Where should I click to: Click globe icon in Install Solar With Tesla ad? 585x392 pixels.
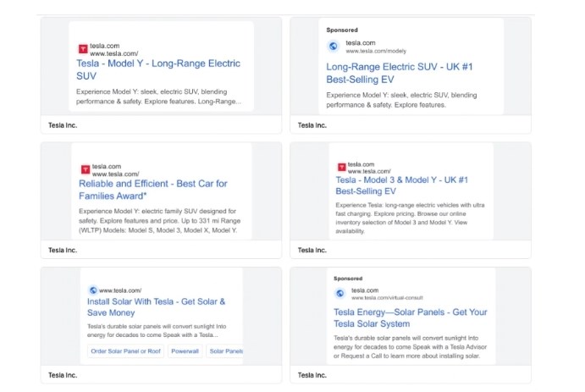93,290
